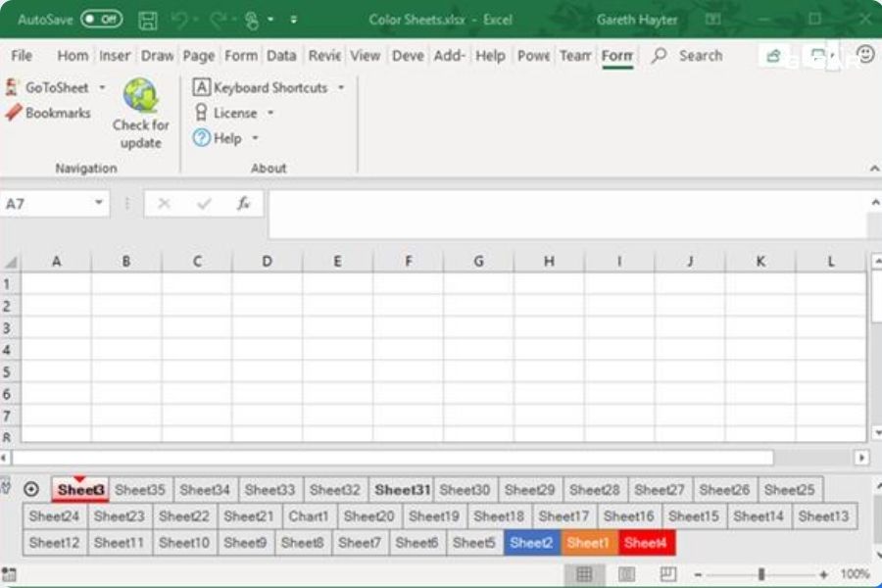
Task: Select the orange Sheet1 tab
Action: (x=589, y=543)
